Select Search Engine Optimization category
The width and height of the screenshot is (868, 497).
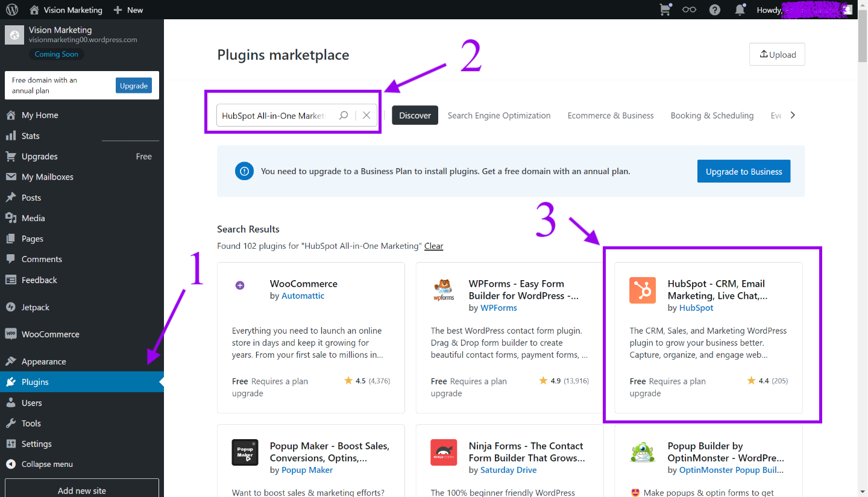click(x=499, y=115)
